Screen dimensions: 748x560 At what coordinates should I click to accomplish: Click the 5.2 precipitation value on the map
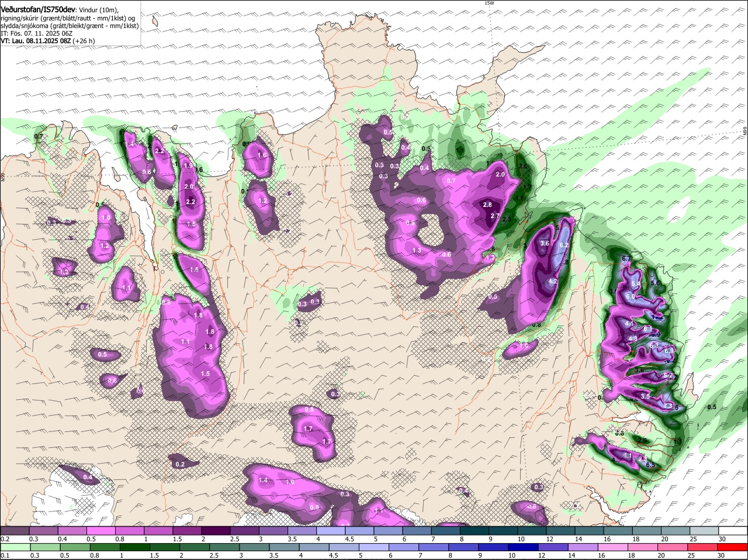tap(669, 375)
